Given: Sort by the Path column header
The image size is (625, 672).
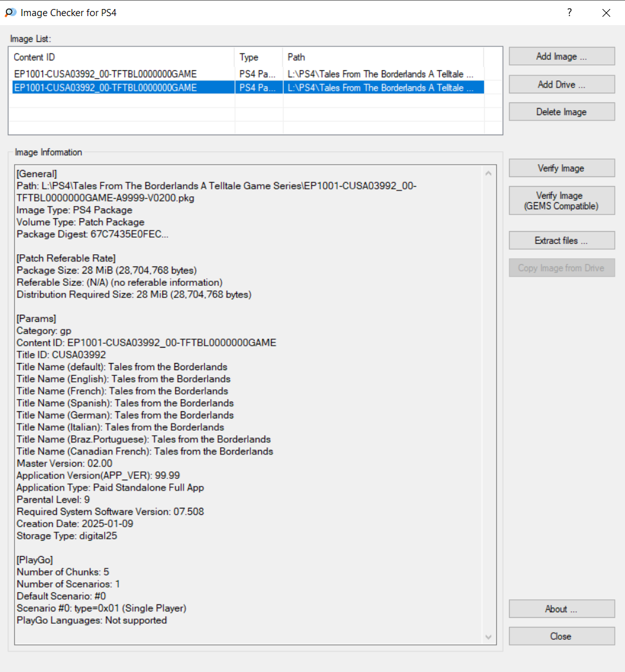Looking at the screenshot, I should [x=383, y=57].
